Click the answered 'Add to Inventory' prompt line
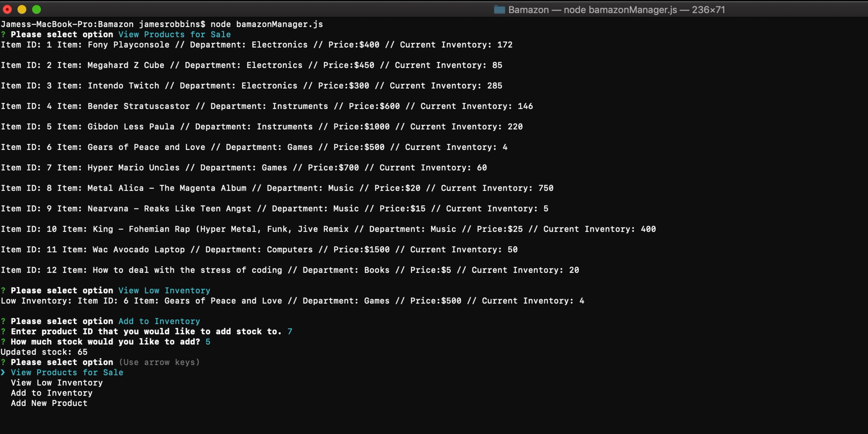This screenshot has width=868, height=434. [100, 321]
